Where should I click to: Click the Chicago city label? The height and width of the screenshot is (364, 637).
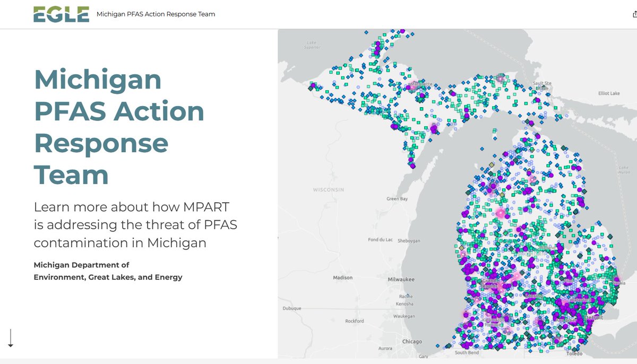(412, 342)
